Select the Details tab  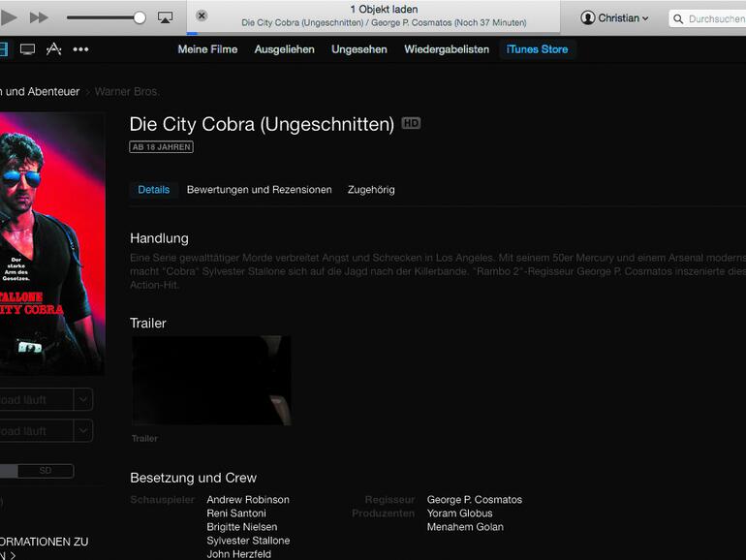[x=154, y=189]
